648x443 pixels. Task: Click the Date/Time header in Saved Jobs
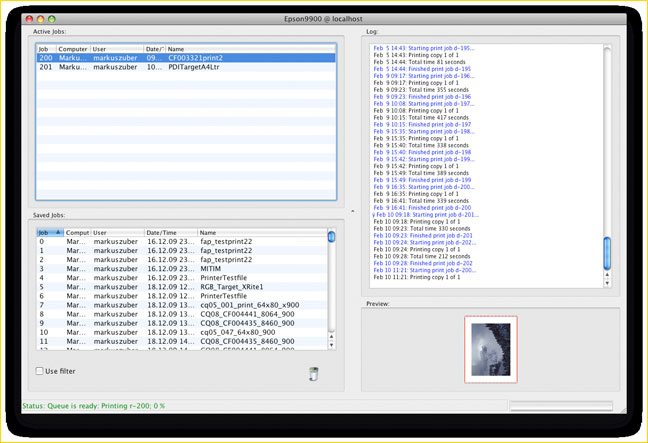click(x=171, y=233)
